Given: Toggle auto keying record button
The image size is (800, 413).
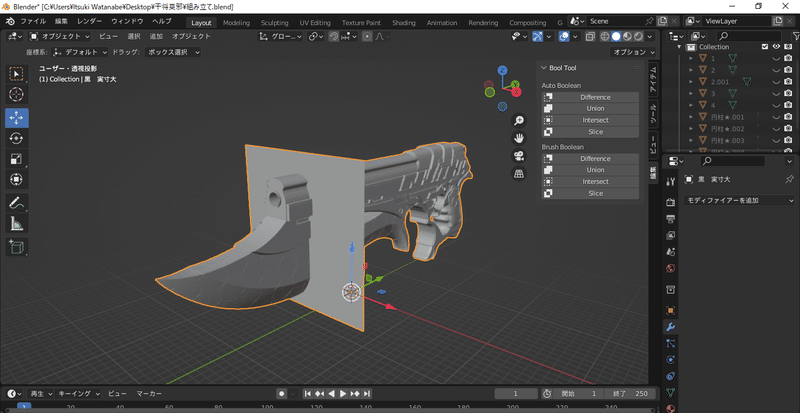Looking at the screenshot, I should [x=281, y=394].
